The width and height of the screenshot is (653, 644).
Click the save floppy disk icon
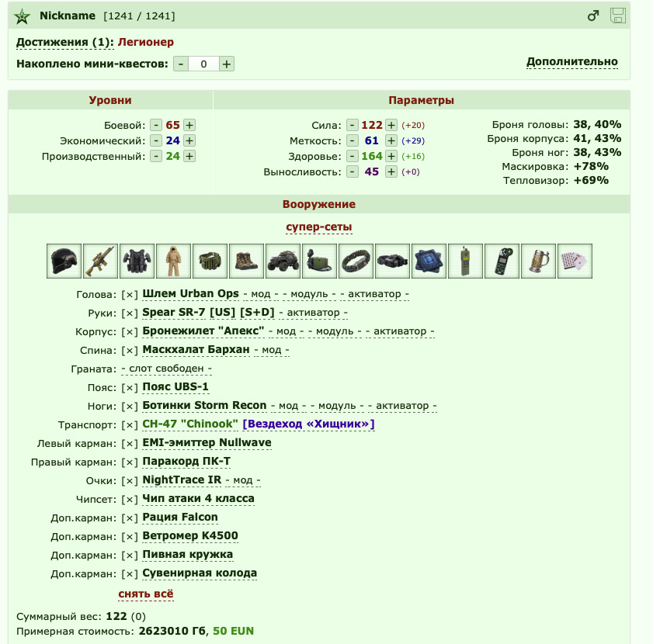(x=617, y=16)
